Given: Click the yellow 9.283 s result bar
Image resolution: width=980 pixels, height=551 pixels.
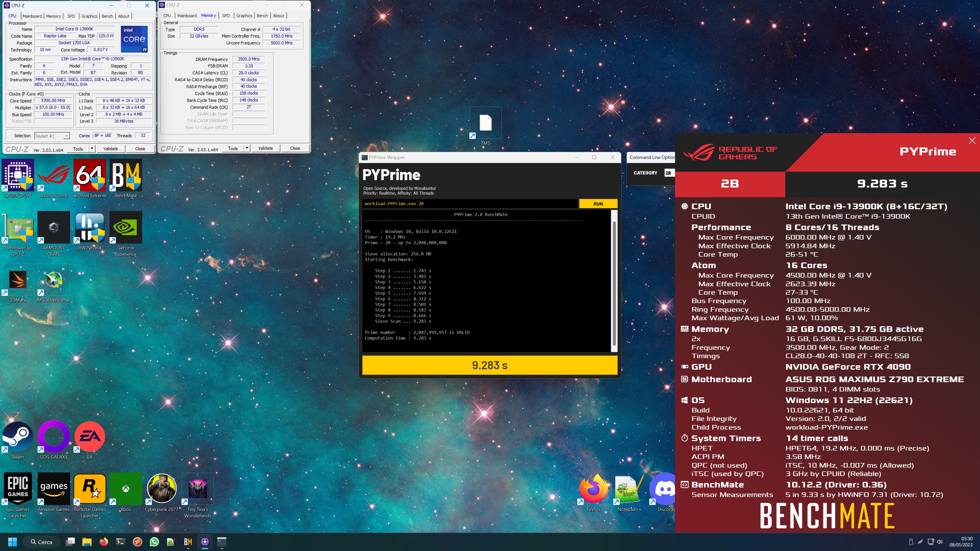Looking at the screenshot, I should 490,365.
